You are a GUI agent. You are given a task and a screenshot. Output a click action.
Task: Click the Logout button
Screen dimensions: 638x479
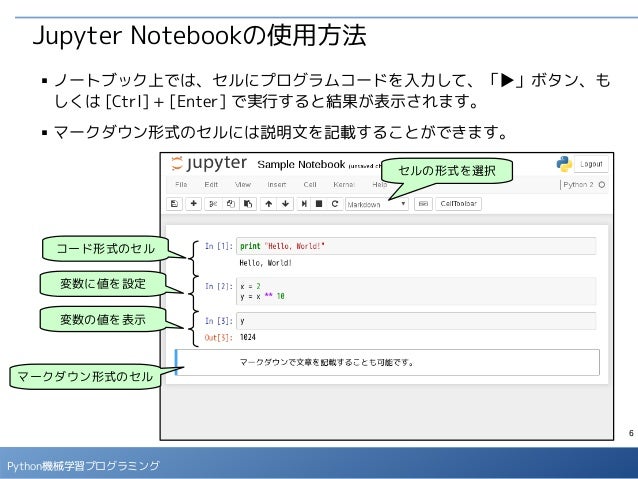(591, 164)
